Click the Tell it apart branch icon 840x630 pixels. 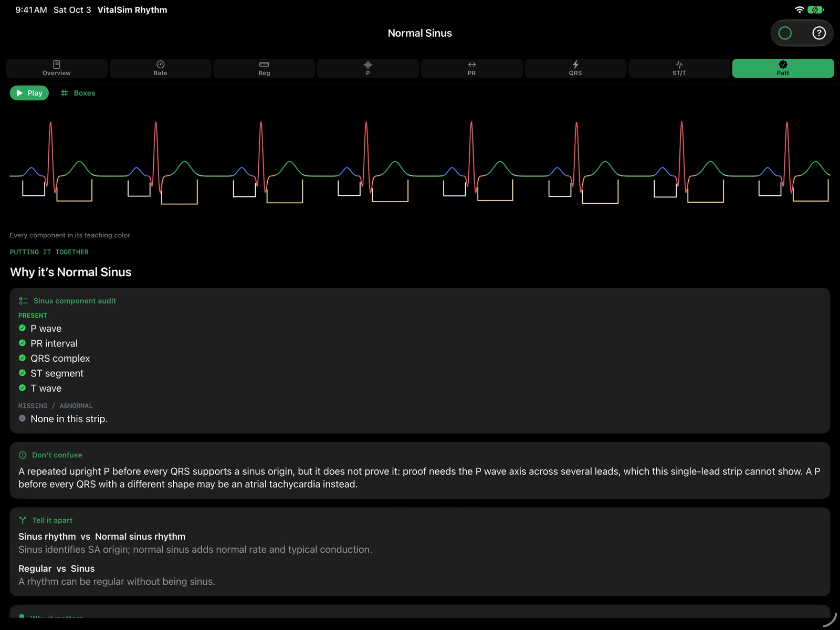pos(23,520)
